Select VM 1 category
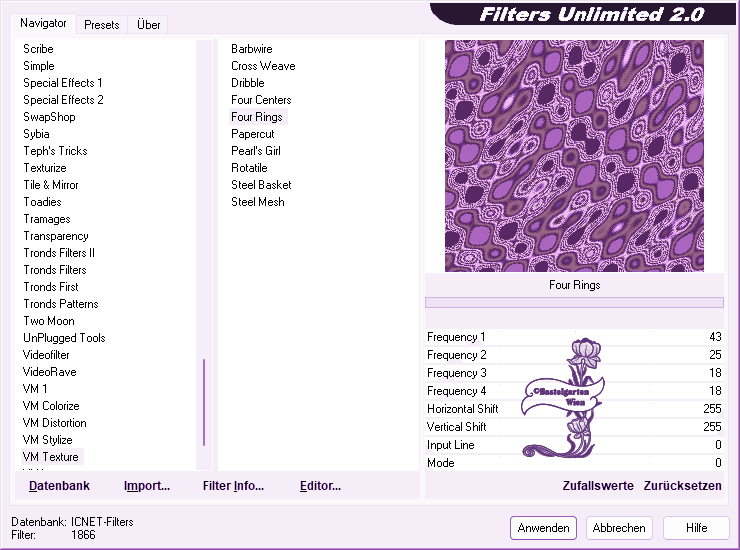740x550 pixels. pos(35,389)
